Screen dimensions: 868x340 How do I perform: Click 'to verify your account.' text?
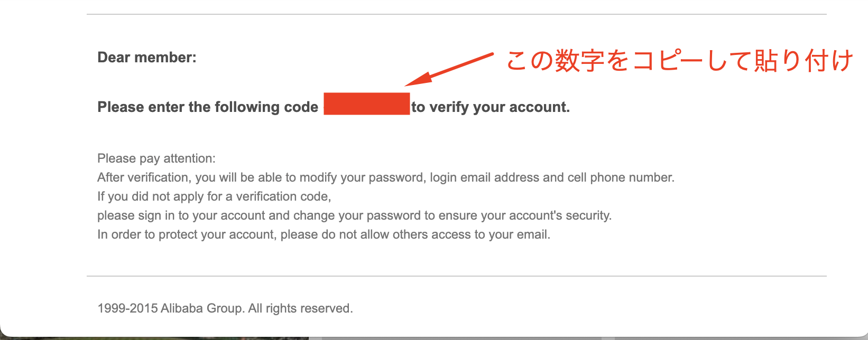491,107
